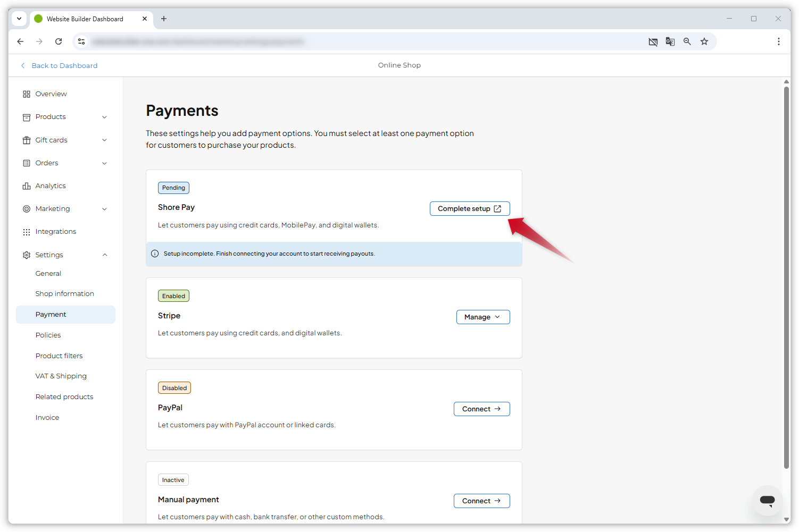Click the Orders list icon
The image size is (799, 532).
27,163
